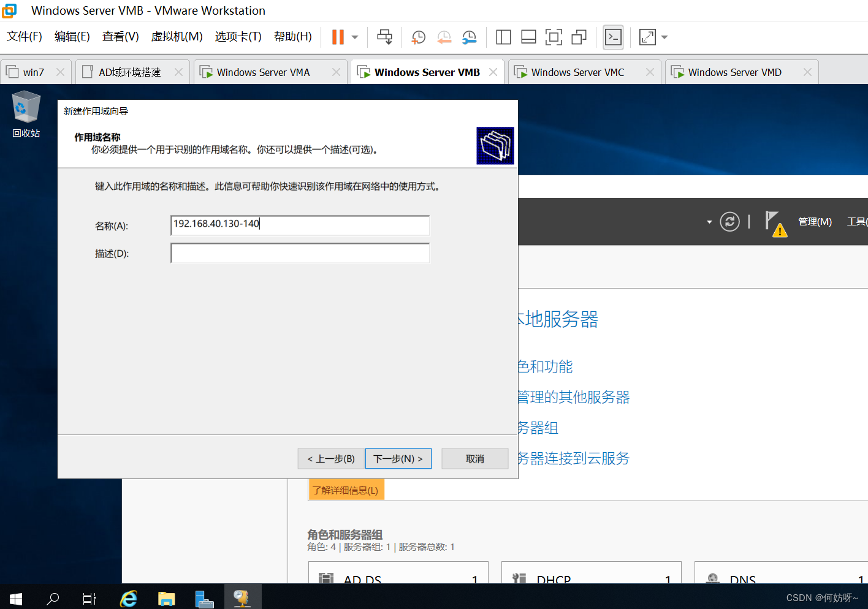This screenshot has height=609, width=868.
Task: Focus the 名称(A) scope name field
Action: tap(300, 225)
